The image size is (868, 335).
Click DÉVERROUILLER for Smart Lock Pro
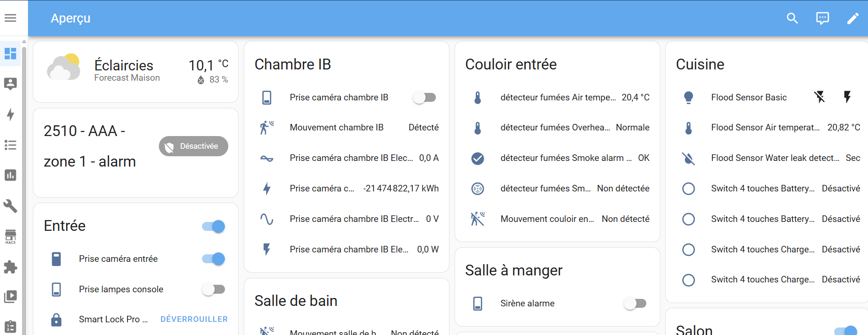tap(194, 319)
